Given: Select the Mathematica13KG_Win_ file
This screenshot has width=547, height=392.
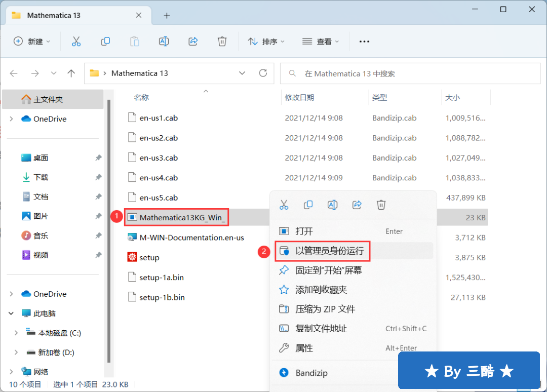Looking at the screenshot, I should coord(182,218).
